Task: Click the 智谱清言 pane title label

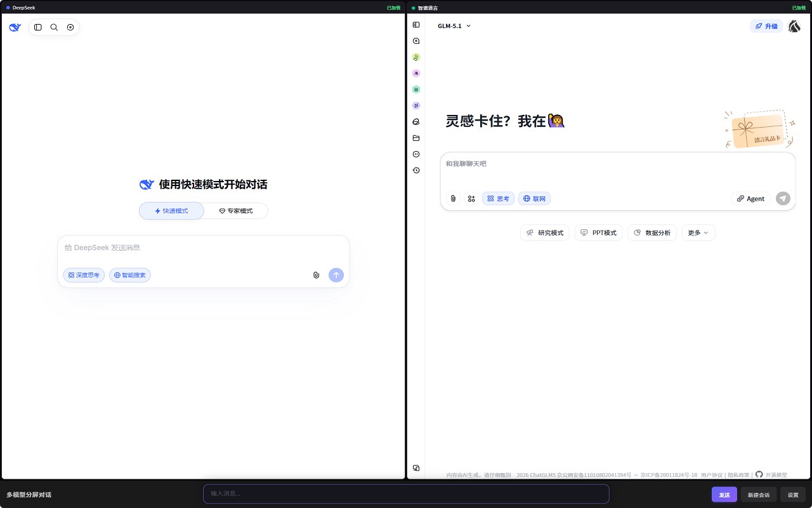Action: (428, 8)
